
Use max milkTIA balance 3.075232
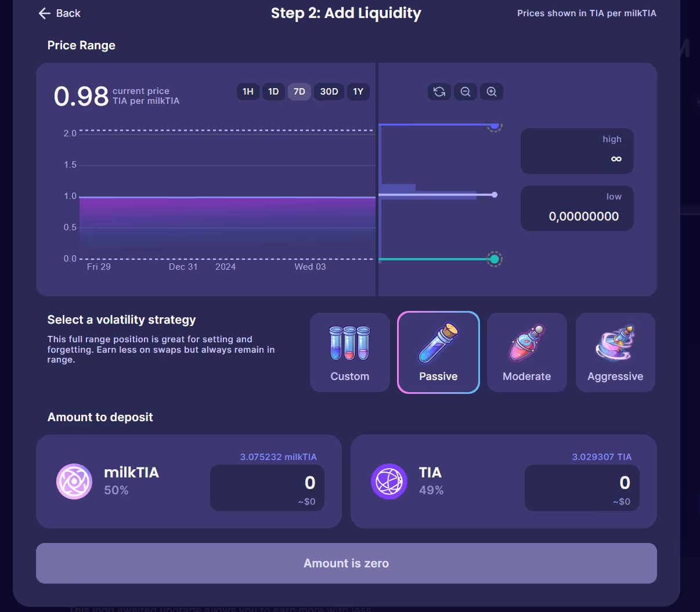tap(278, 457)
